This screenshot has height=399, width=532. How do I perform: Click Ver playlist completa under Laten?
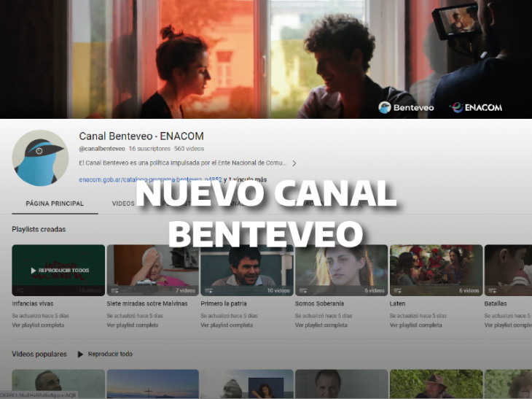pyautogui.click(x=415, y=325)
